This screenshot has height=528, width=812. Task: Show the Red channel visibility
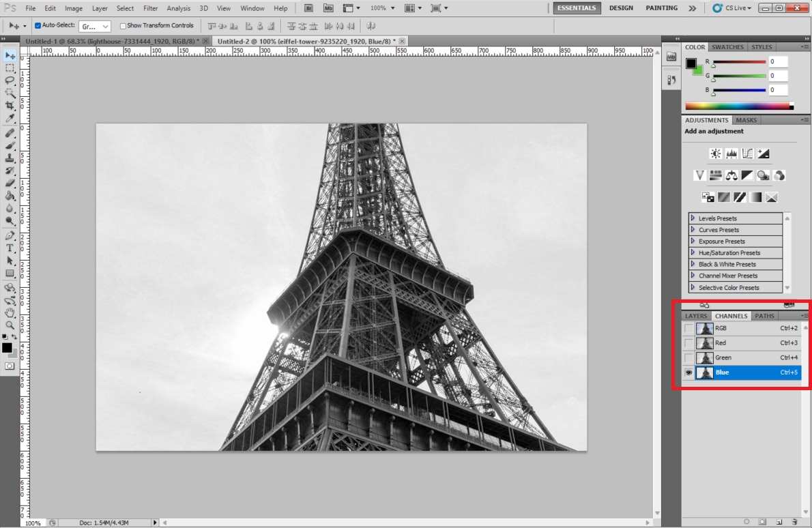[x=688, y=342]
